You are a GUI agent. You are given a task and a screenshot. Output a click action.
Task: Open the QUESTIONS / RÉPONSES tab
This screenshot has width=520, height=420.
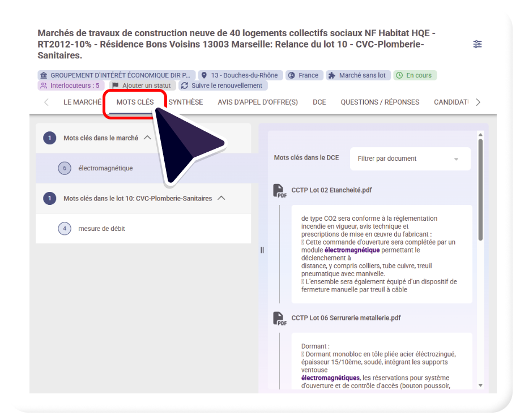pyautogui.click(x=380, y=102)
